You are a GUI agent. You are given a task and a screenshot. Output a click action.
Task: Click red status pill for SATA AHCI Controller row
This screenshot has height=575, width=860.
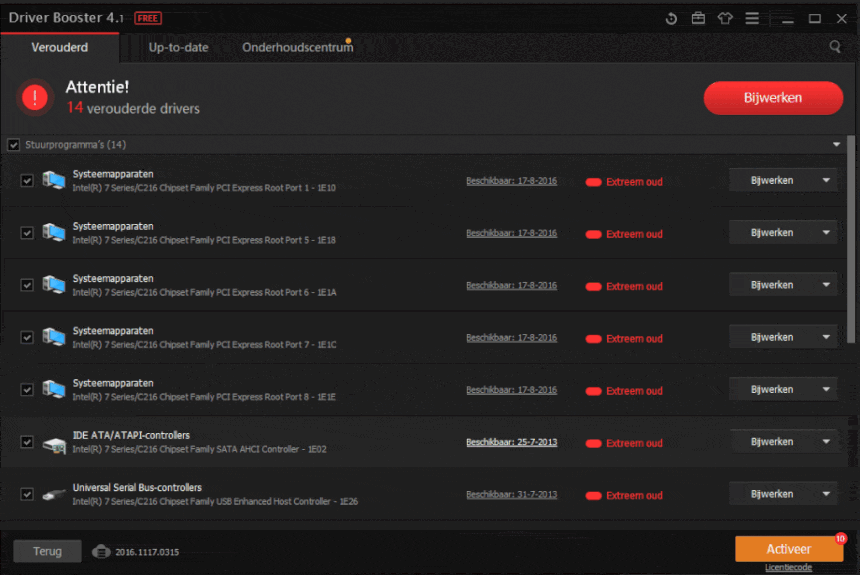click(593, 443)
